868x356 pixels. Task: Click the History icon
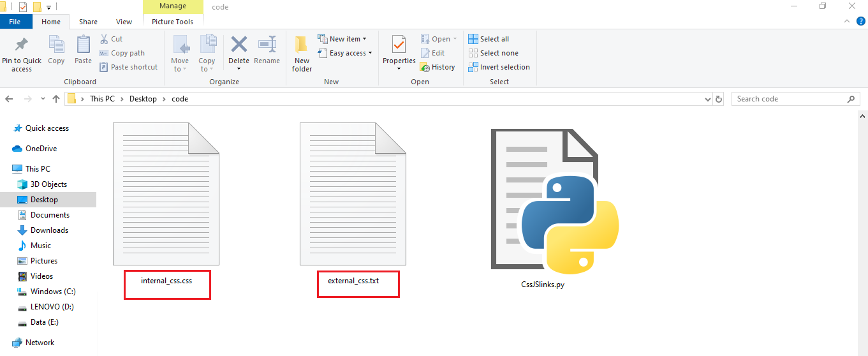(x=438, y=67)
